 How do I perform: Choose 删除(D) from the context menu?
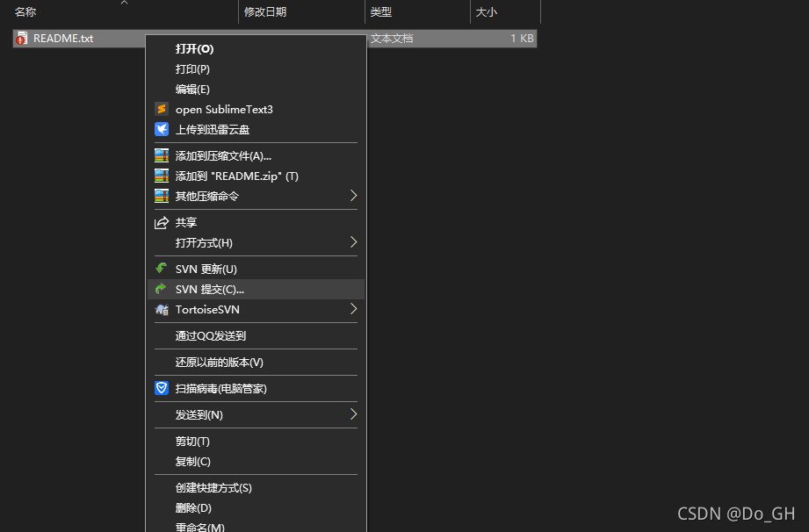pos(256,507)
